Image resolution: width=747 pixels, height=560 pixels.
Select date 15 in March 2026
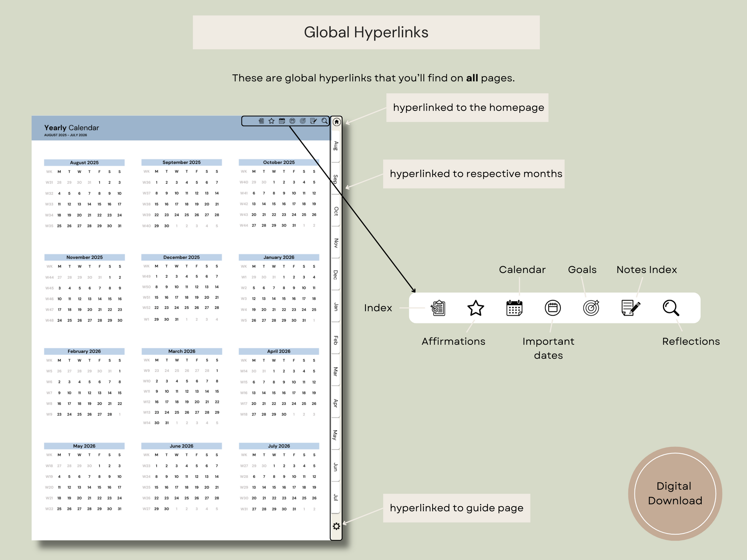217,392
